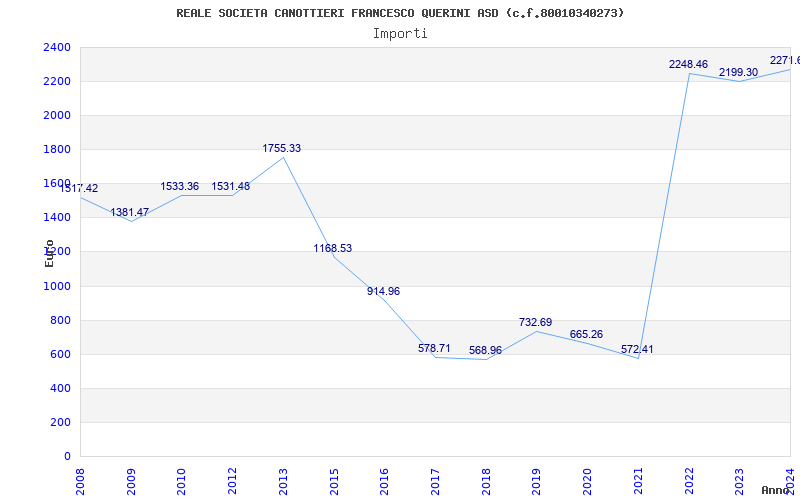The image size is (800, 500).
Task: Select the 568.96 minimum value label
Action: point(485,351)
